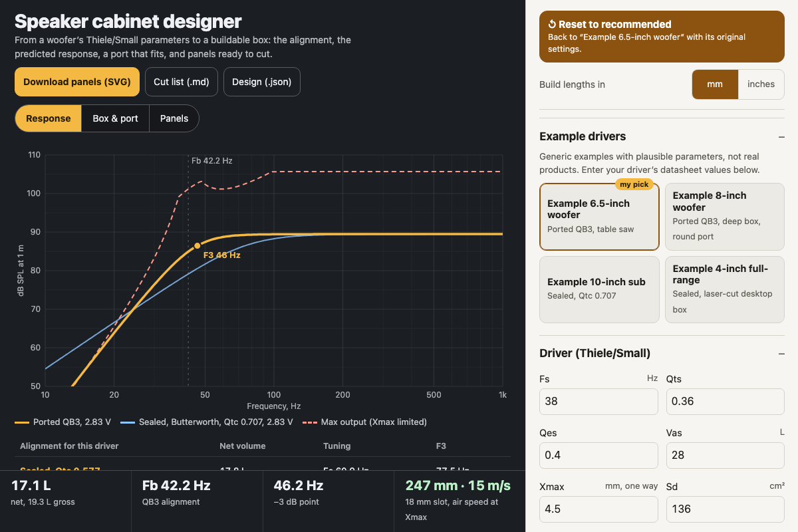
Task: Choose the Example 8-inch woofer card
Action: coord(725,217)
